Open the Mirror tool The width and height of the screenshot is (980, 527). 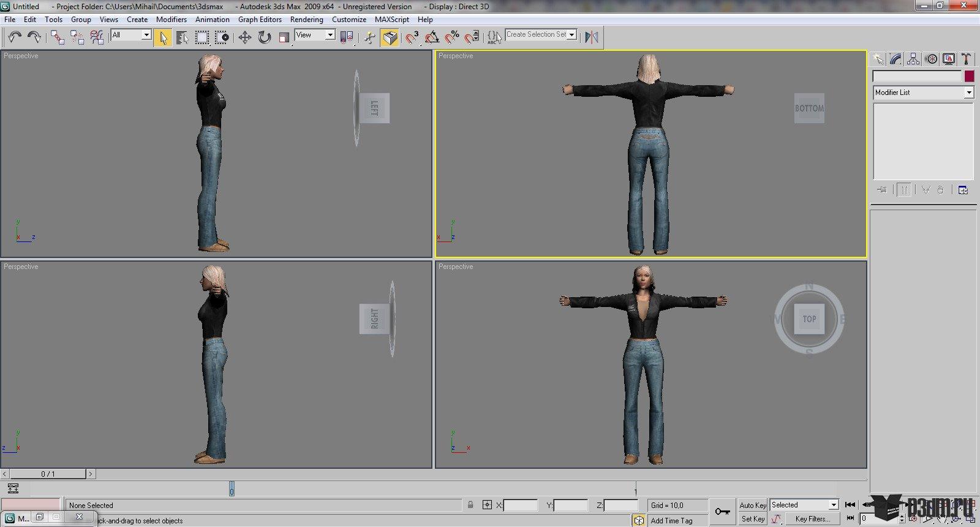(591, 37)
